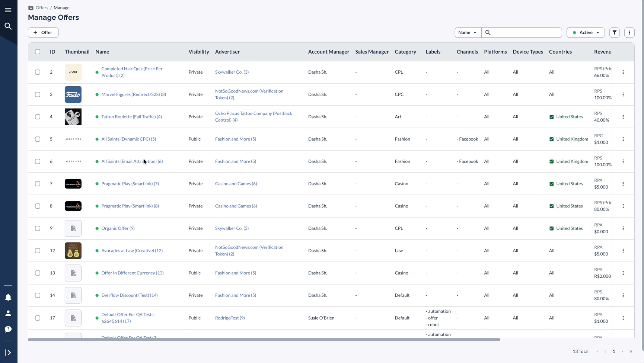Expand the sidebar with the arrow icon

tap(8, 352)
